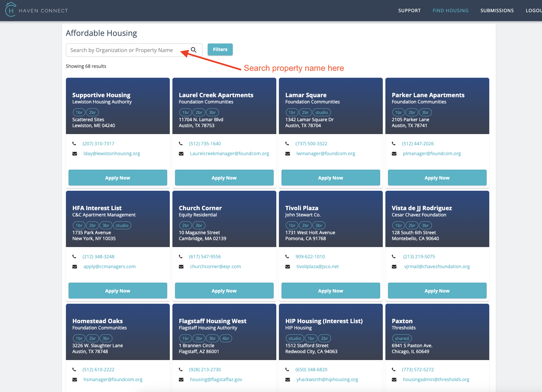Viewport: 542px width, 392px height.
Task: Apply Now for Tivoli Plaza
Action: 331,291
